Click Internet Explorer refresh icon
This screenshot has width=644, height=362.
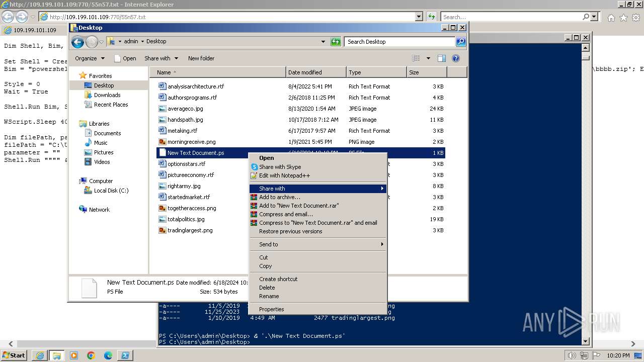pyautogui.click(x=432, y=17)
